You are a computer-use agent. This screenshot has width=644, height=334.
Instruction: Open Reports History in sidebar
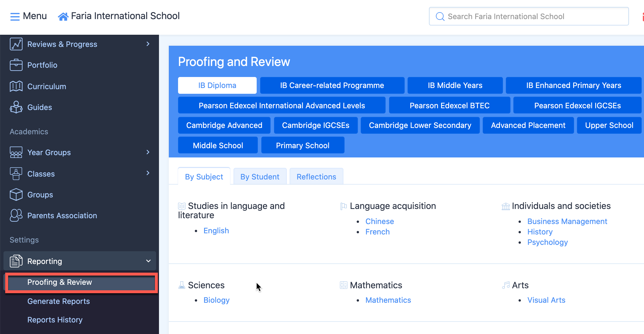(55, 320)
